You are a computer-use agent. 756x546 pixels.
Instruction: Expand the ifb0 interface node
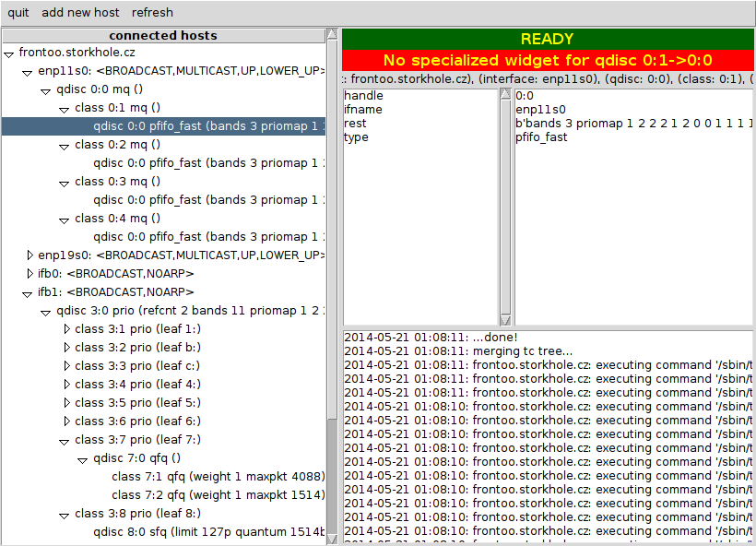[30, 274]
